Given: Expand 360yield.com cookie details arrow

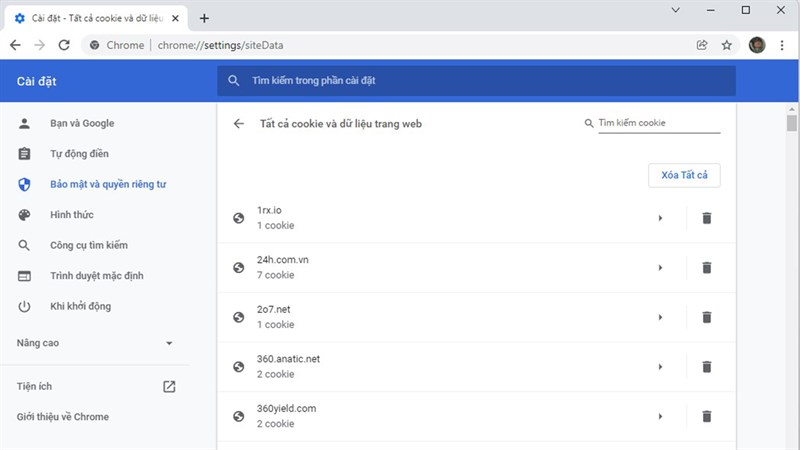Looking at the screenshot, I should pyautogui.click(x=660, y=416).
